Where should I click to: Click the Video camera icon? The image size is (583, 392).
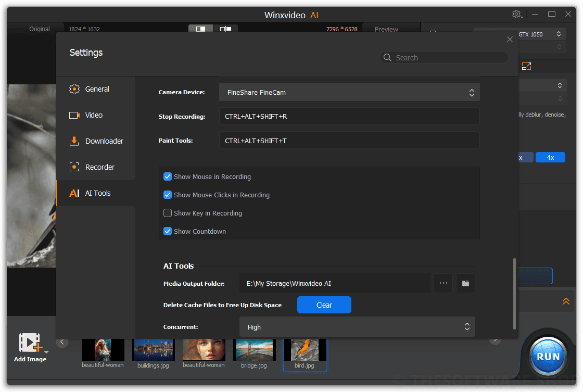(74, 115)
